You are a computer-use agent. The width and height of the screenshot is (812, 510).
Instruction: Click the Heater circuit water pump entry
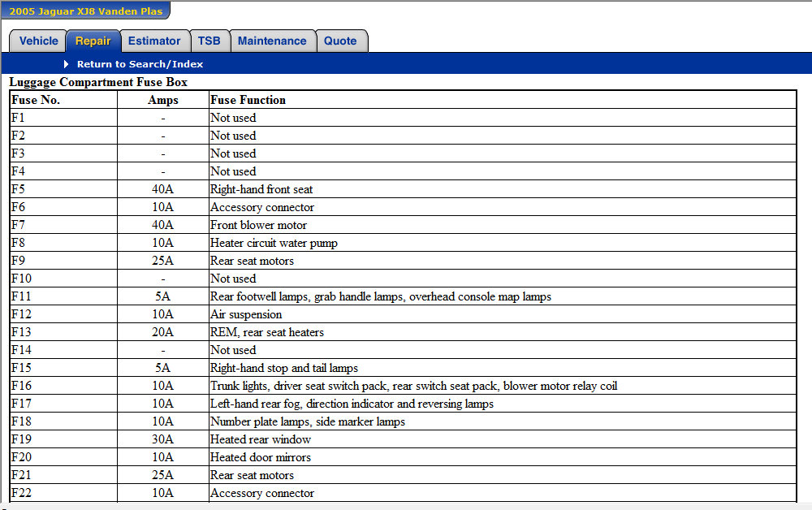tap(274, 243)
